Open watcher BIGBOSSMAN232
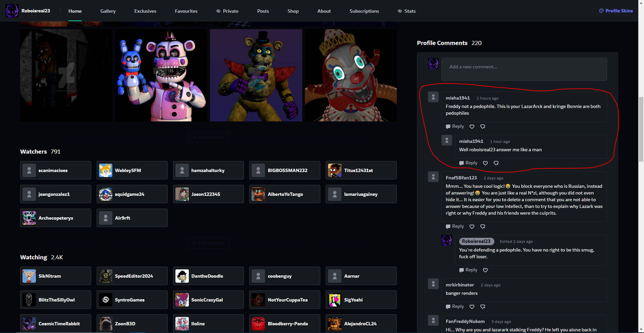The height and width of the screenshot is (333, 644). [x=285, y=170]
